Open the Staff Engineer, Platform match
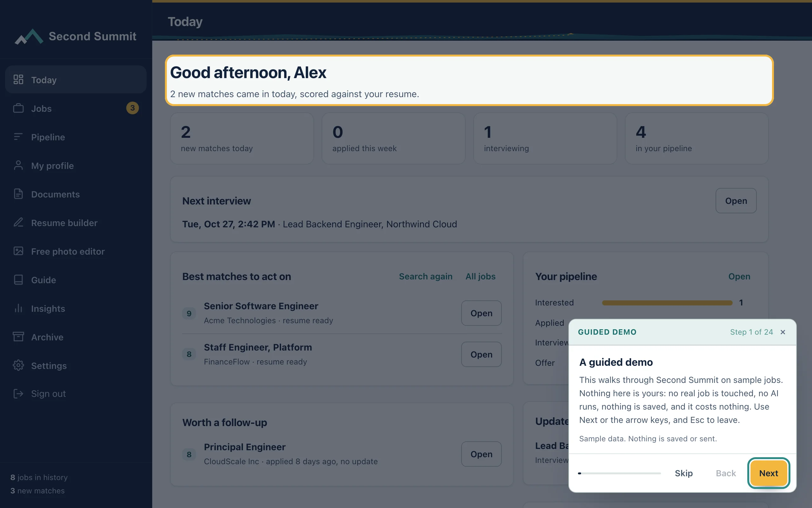The image size is (812, 508). (481, 354)
